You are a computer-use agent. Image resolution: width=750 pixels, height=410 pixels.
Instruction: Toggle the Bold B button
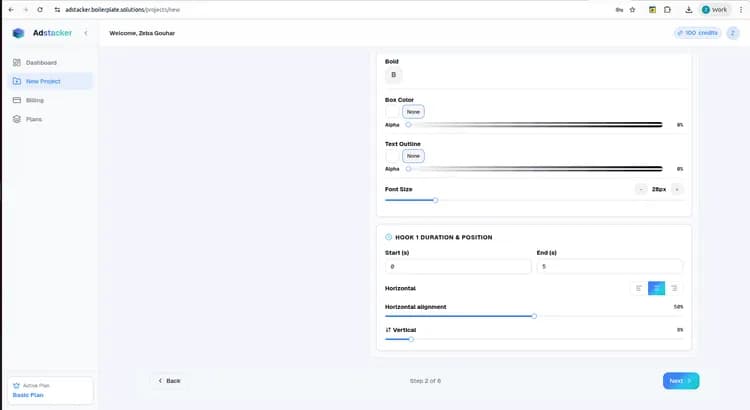click(394, 75)
